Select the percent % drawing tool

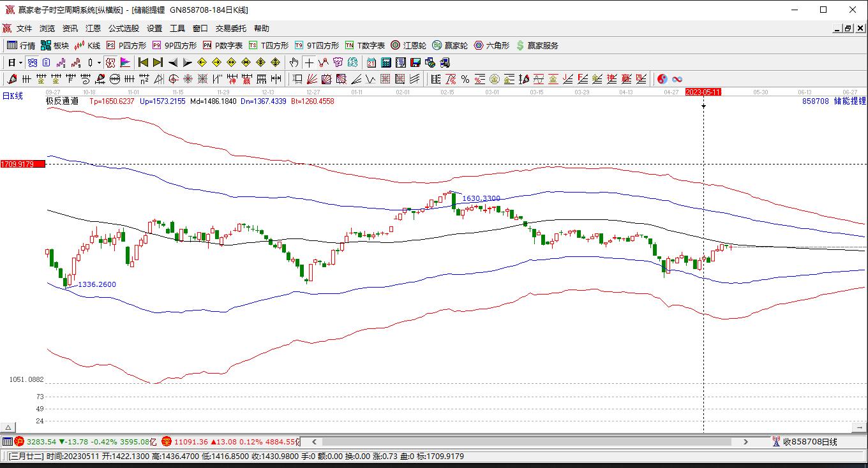click(465, 79)
